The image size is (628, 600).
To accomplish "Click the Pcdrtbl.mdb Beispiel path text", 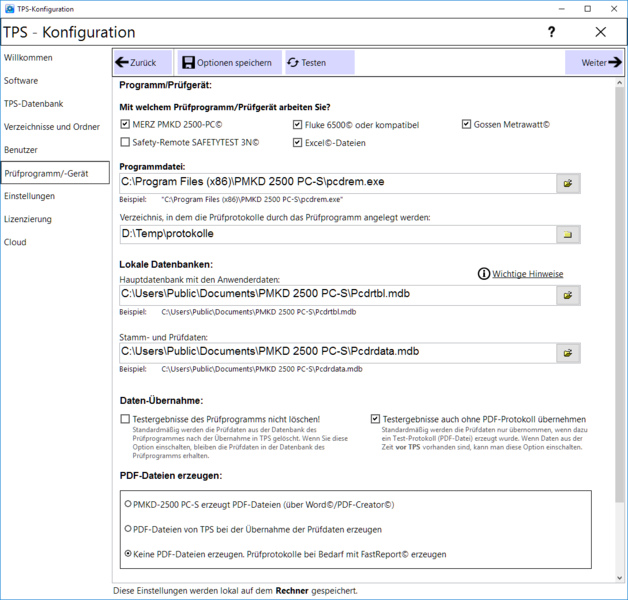I will click(x=259, y=312).
